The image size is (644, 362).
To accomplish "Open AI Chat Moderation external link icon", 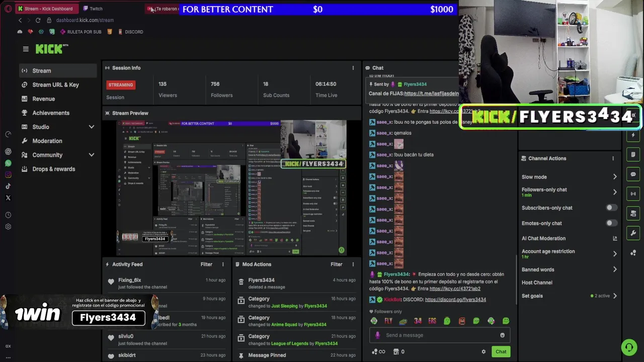I will click(615, 238).
